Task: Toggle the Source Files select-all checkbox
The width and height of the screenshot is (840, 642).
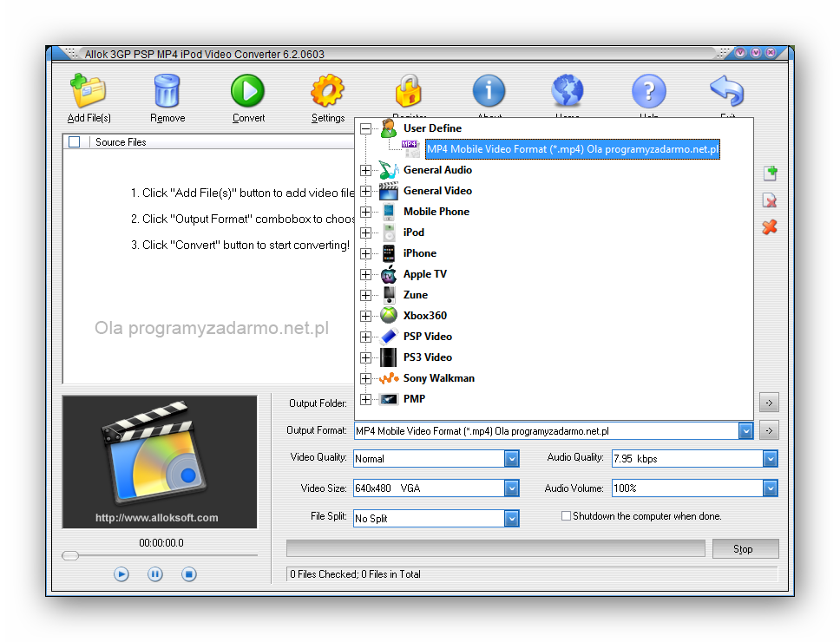Action: point(75,142)
